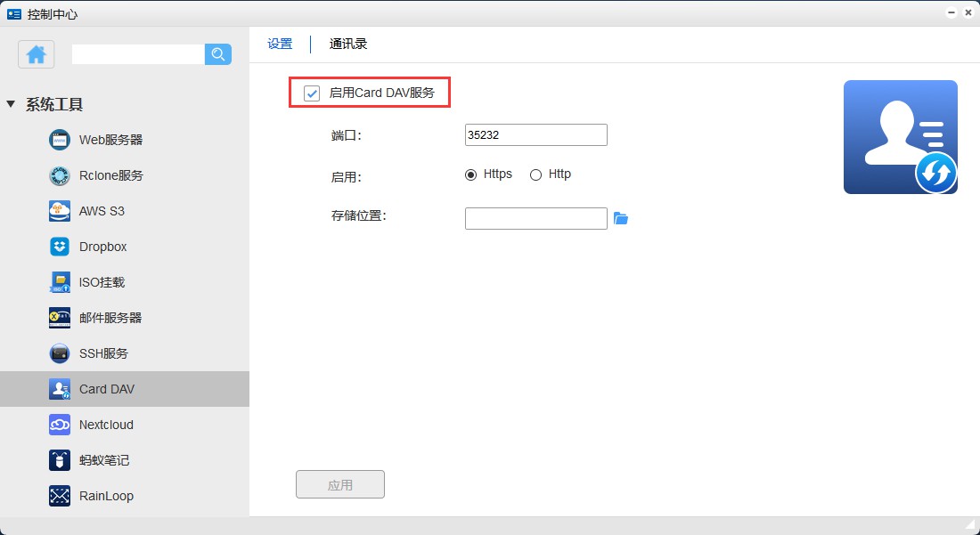Image resolution: width=980 pixels, height=535 pixels.
Task: Click inside the 端口 port input field
Action: (535, 134)
